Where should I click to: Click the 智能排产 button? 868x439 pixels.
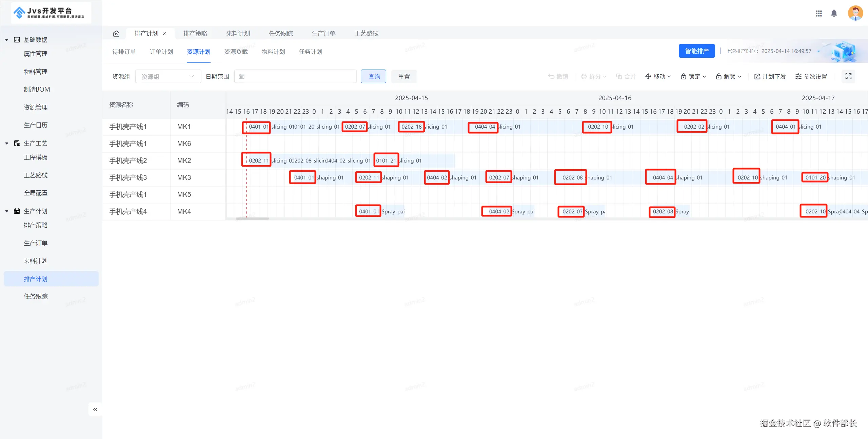(696, 51)
